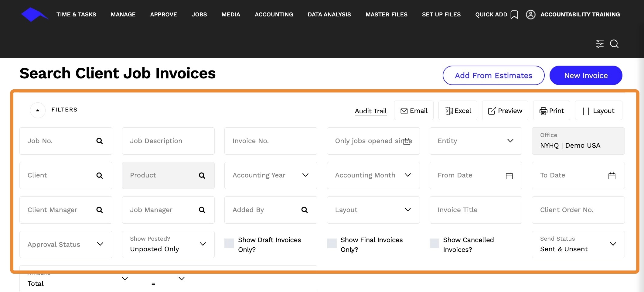Expand the Entity dropdown
Screen dimensions: 644x292
coord(510,141)
